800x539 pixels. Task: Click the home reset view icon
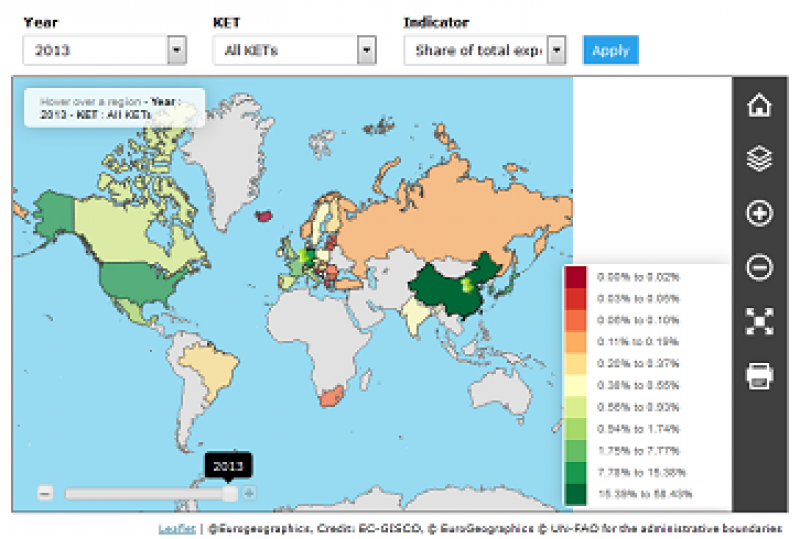pos(759,106)
